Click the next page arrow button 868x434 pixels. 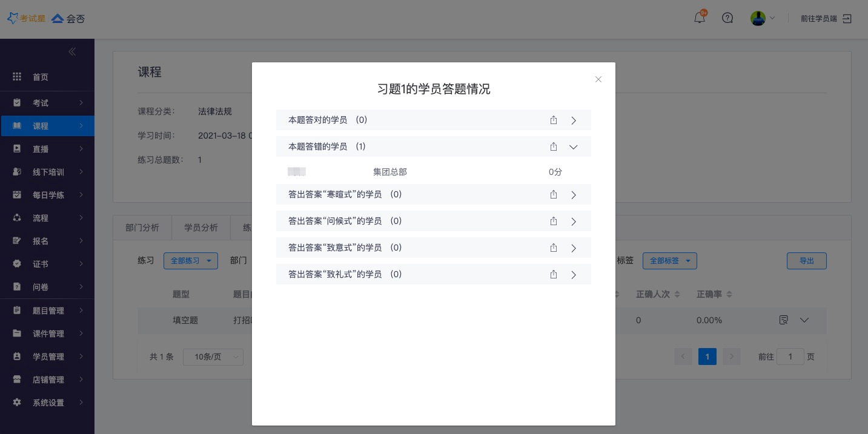coord(732,357)
